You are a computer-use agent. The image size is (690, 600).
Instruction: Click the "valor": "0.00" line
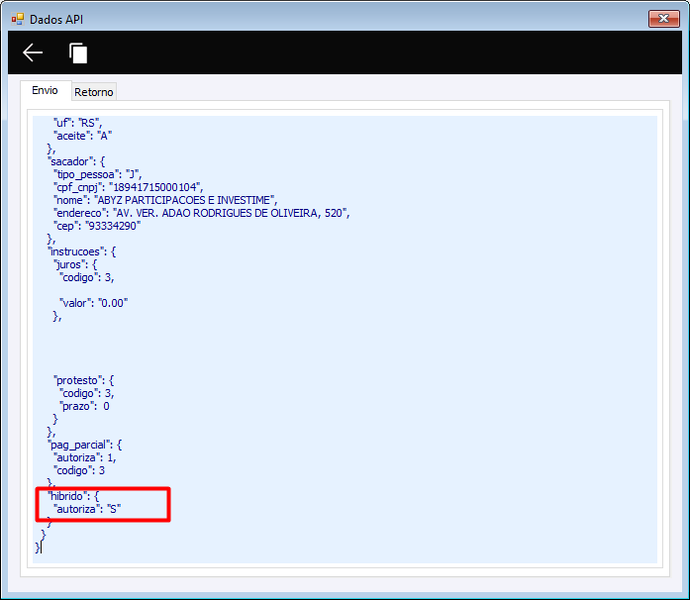pos(93,303)
